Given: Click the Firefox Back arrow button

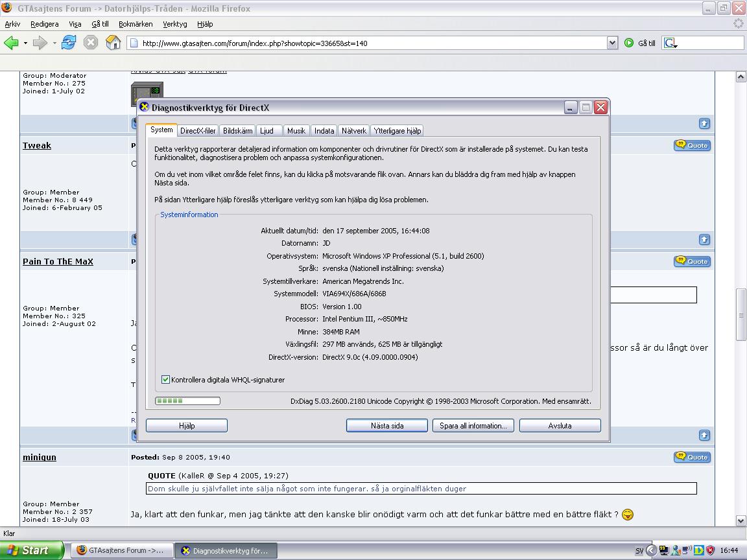Looking at the screenshot, I should [x=11, y=43].
